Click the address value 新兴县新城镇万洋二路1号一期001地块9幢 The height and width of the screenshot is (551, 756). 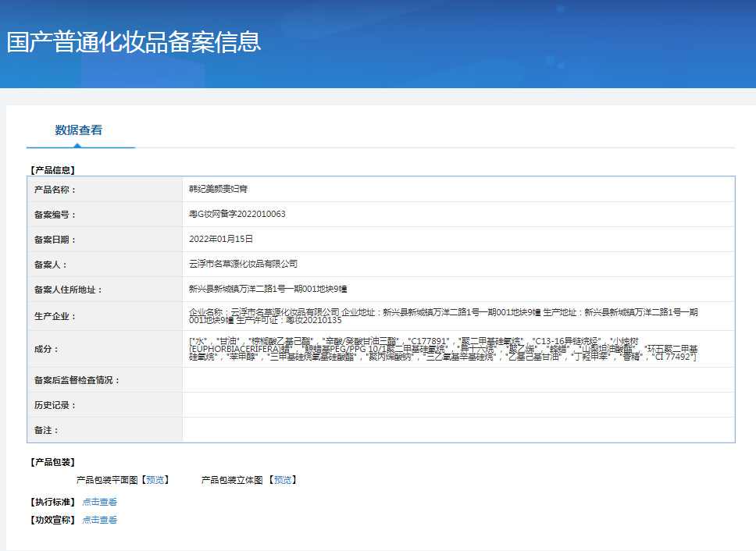[x=268, y=289]
